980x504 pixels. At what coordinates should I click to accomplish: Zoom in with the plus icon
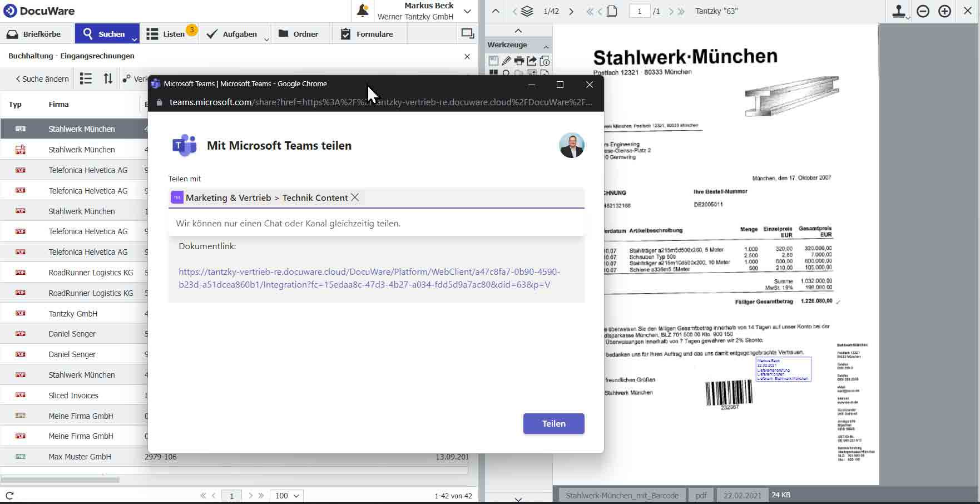tap(944, 11)
